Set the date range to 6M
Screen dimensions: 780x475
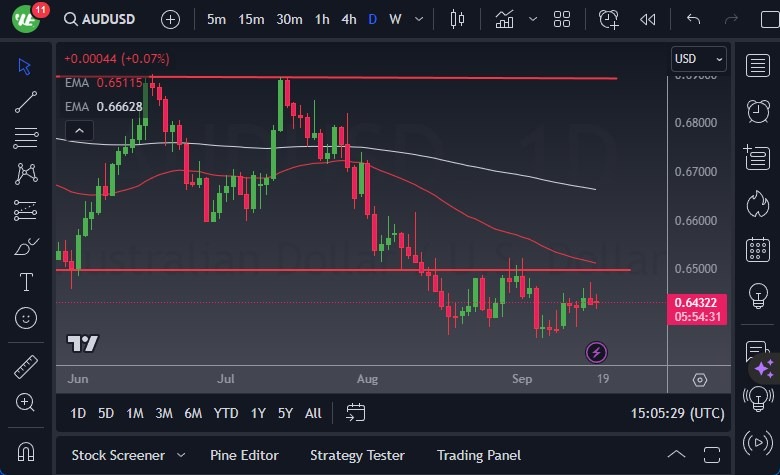pos(193,413)
